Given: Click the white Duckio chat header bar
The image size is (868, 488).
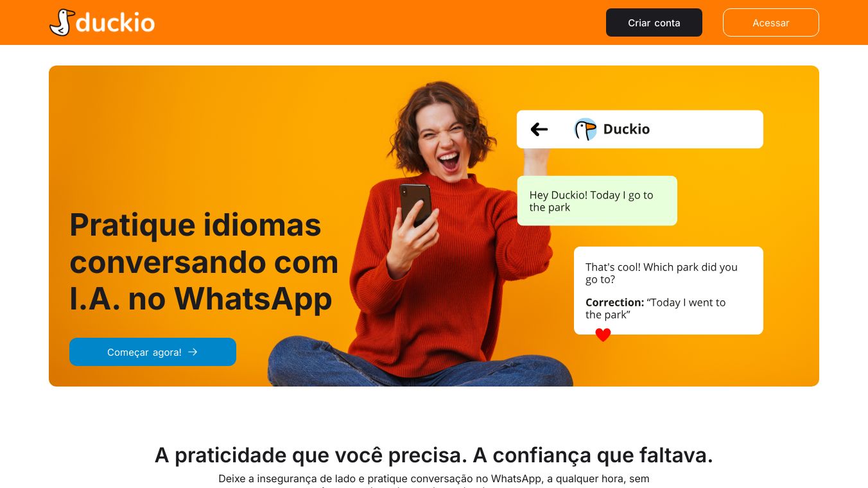Looking at the screenshot, I should point(640,129).
